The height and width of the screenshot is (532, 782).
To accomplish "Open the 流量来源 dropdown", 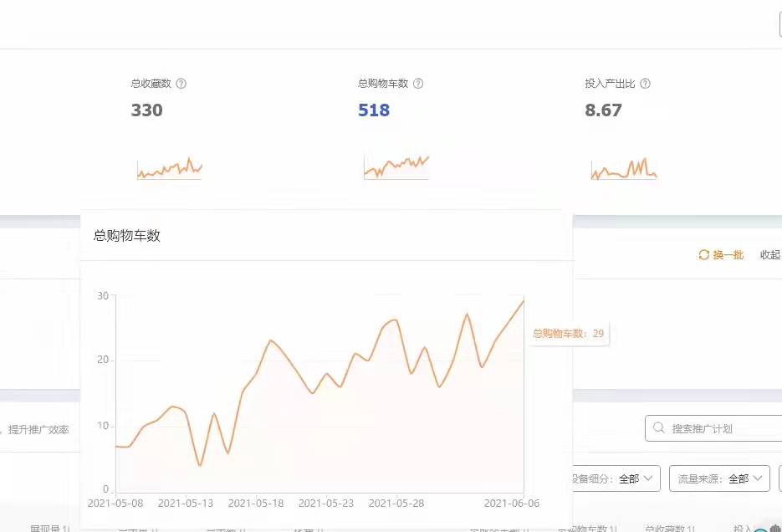I will [x=721, y=478].
